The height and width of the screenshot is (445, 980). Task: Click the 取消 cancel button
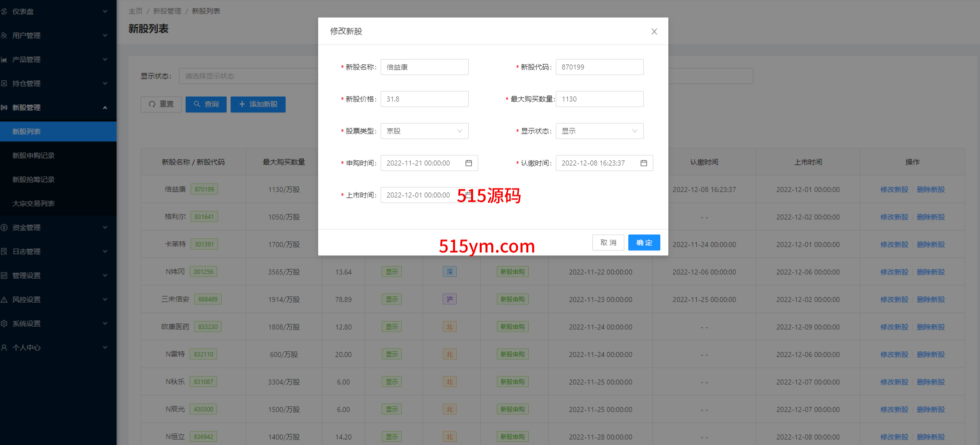608,242
